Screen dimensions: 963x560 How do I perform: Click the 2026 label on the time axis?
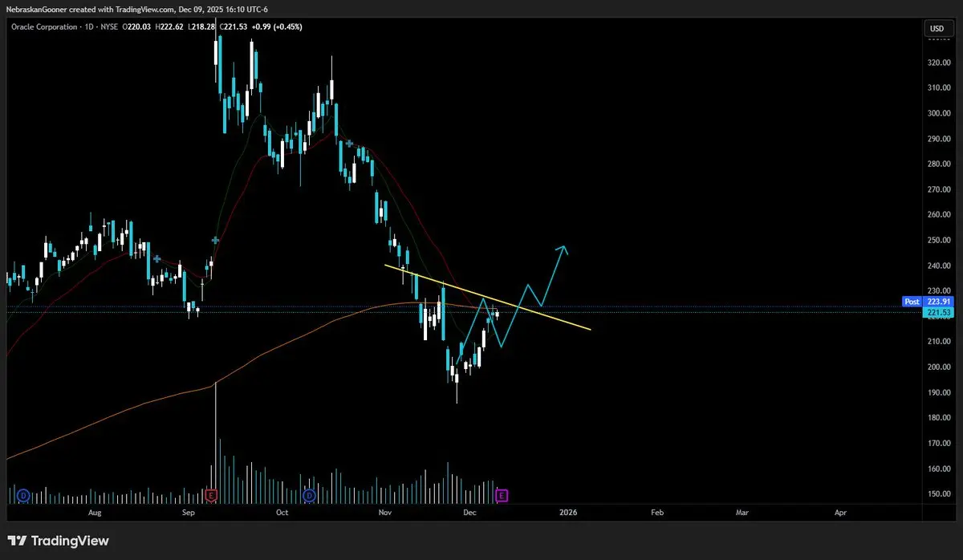click(568, 511)
